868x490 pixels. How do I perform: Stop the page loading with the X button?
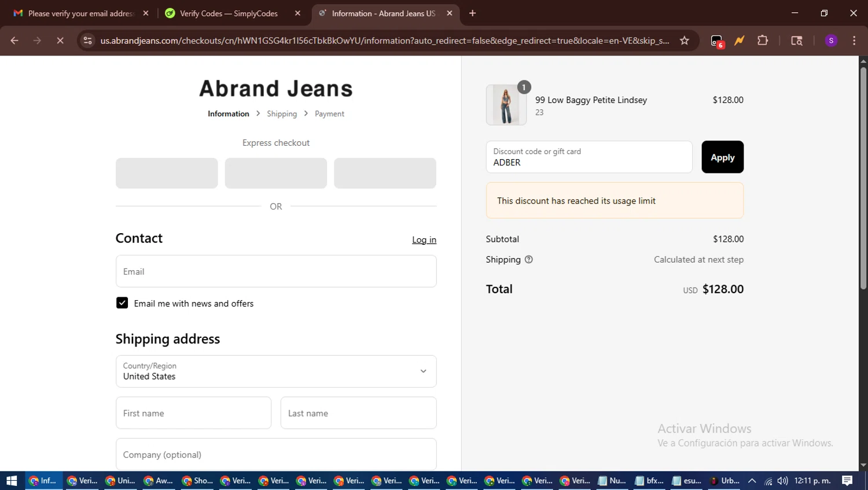(60, 40)
